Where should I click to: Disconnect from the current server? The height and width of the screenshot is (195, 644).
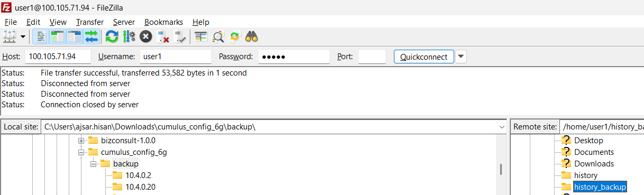[163, 36]
